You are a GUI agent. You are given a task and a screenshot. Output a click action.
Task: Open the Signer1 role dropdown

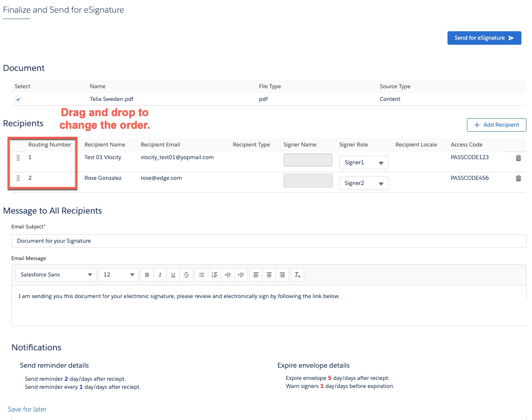pyautogui.click(x=364, y=163)
